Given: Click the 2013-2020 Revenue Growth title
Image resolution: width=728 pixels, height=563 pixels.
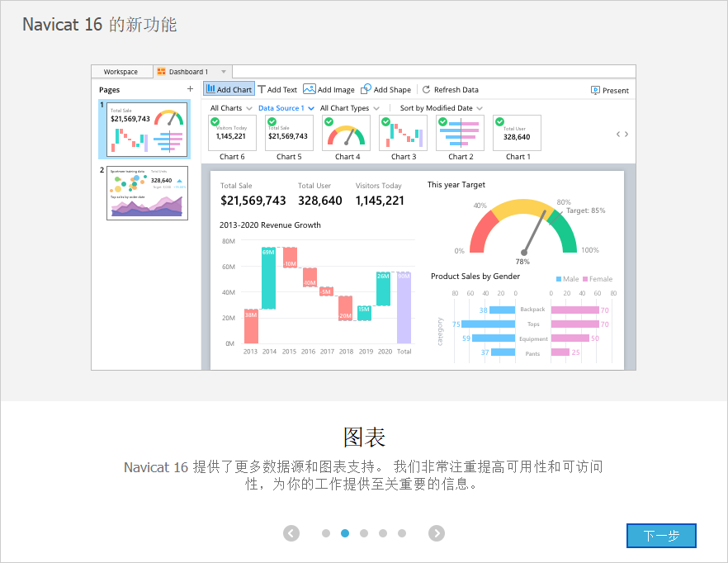Looking at the screenshot, I should pyautogui.click(x=270, y=225).
